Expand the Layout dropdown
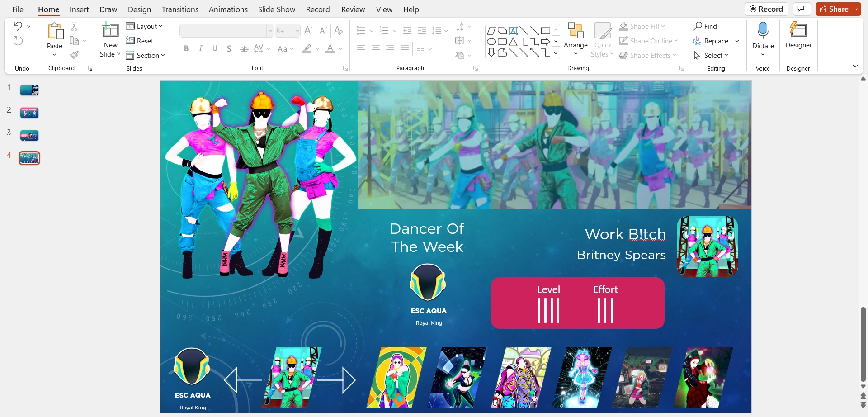 point(145,26)
